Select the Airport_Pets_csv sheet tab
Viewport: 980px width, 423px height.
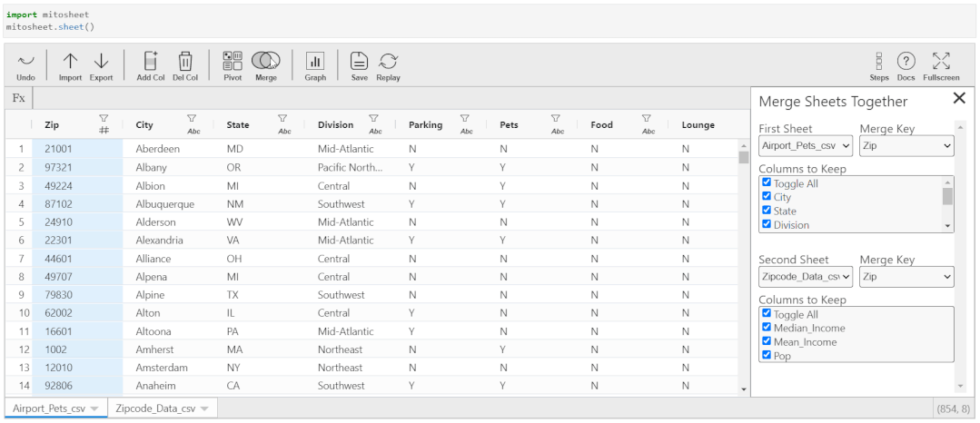tap(48, 408)
